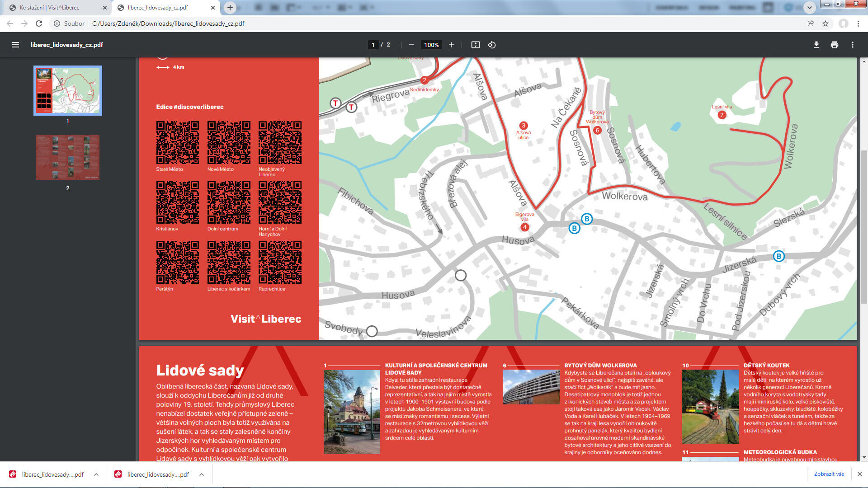Click the Horní a Dolní Hanychov QR code
Viewport: 868px width, 488px height.
(x=280, y=202)
